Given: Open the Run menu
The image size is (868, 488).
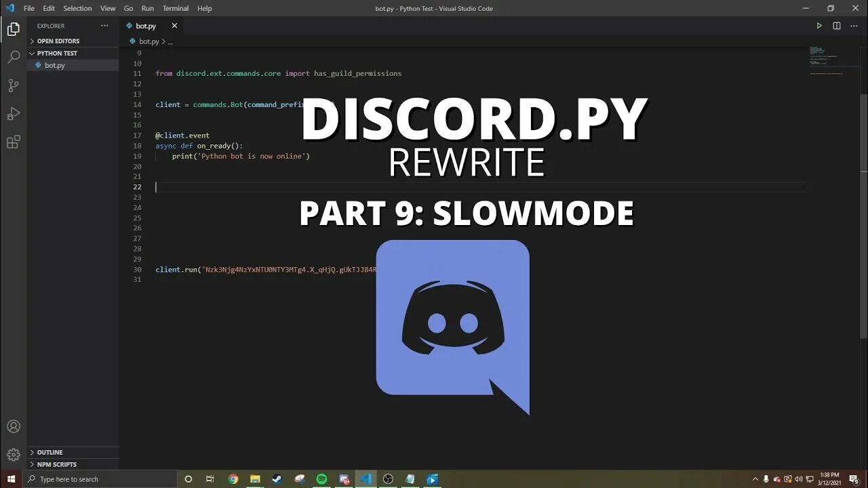Looking at the screenshot, I should (147, 8).
